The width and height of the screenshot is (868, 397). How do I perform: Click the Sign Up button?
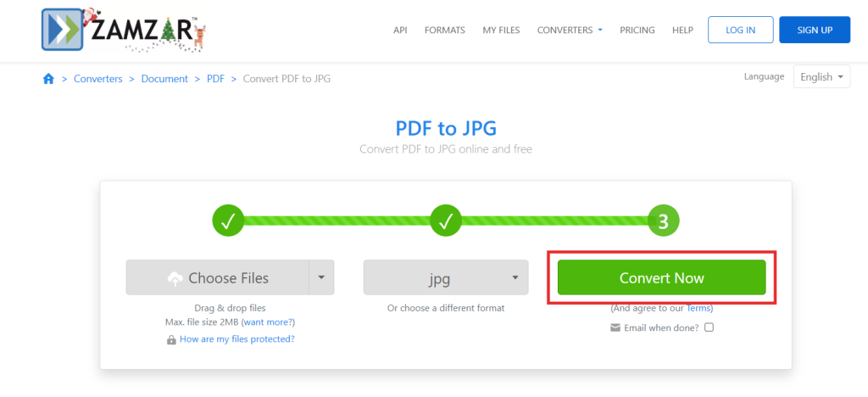(x=815, y=30)
